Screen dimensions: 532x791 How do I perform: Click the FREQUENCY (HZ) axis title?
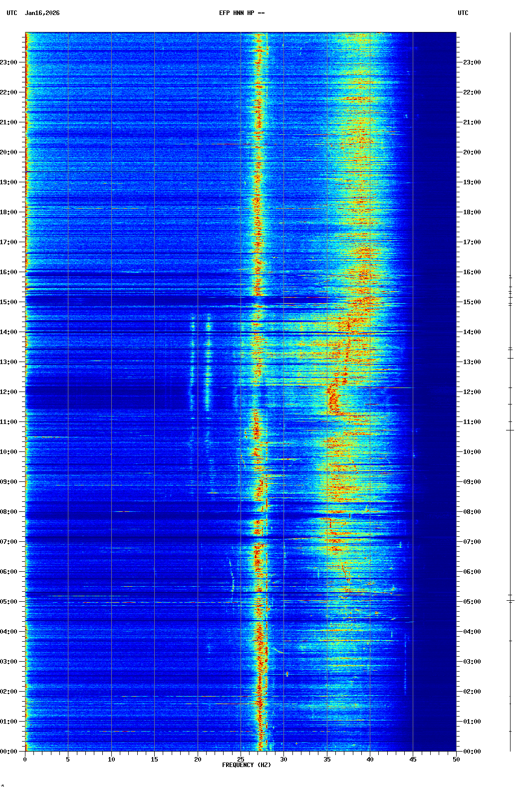247,765
